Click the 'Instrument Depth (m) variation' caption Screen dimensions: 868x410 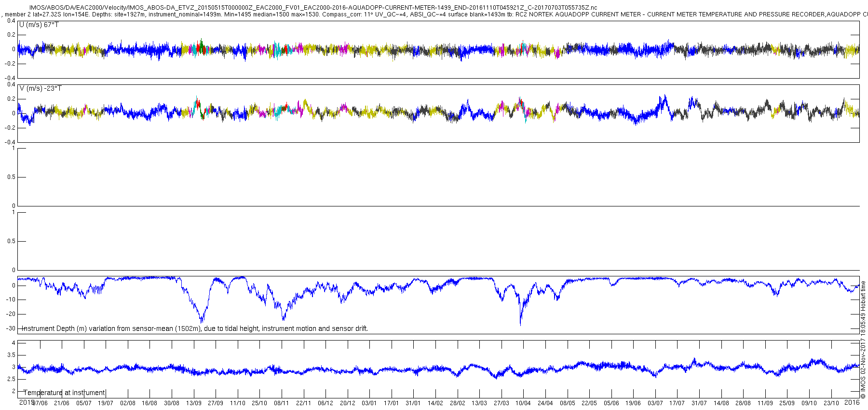[195, 328]
